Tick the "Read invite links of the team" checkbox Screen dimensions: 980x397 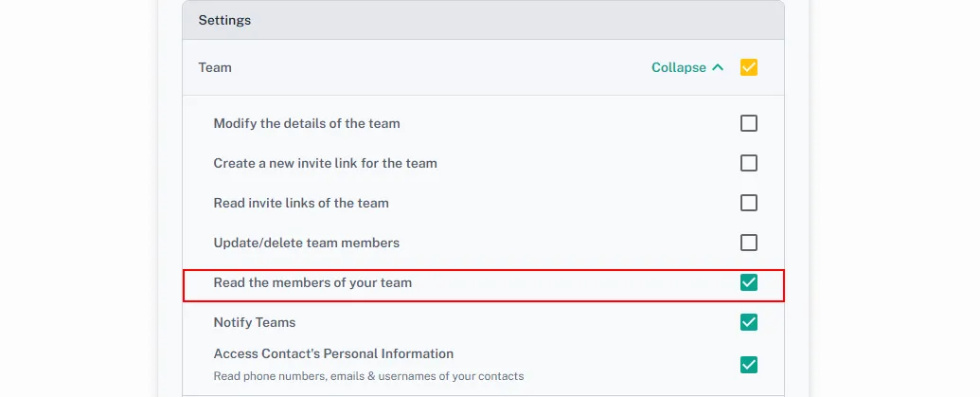(x=749, y=203)
